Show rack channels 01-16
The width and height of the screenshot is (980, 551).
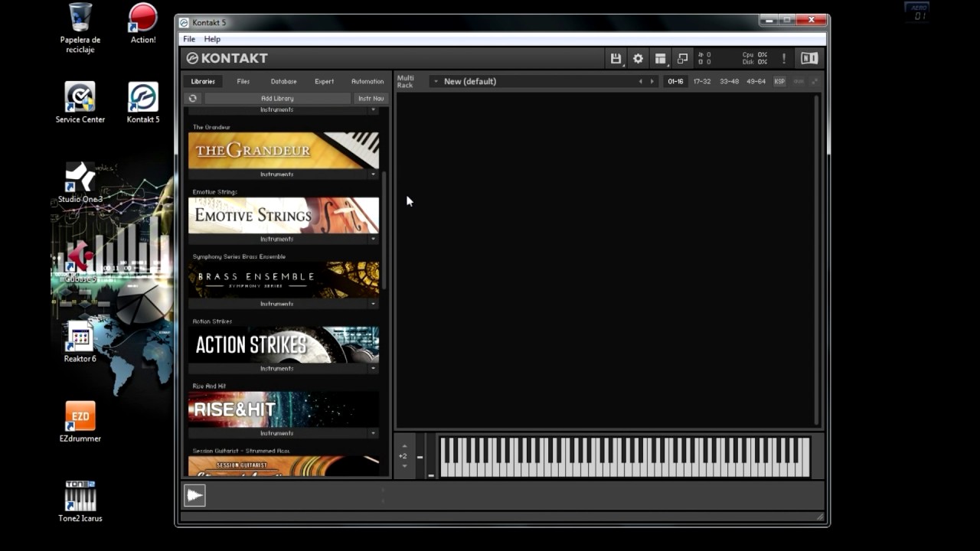675,81
